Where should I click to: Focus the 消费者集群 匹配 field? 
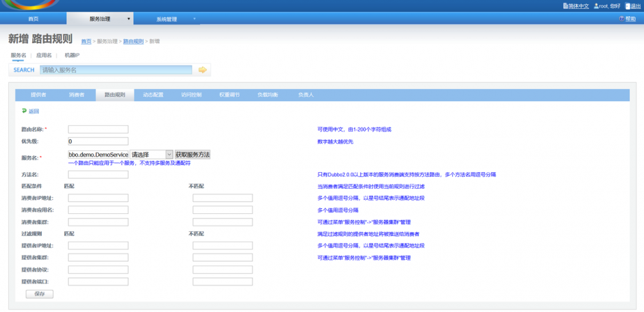coord(98,222)
